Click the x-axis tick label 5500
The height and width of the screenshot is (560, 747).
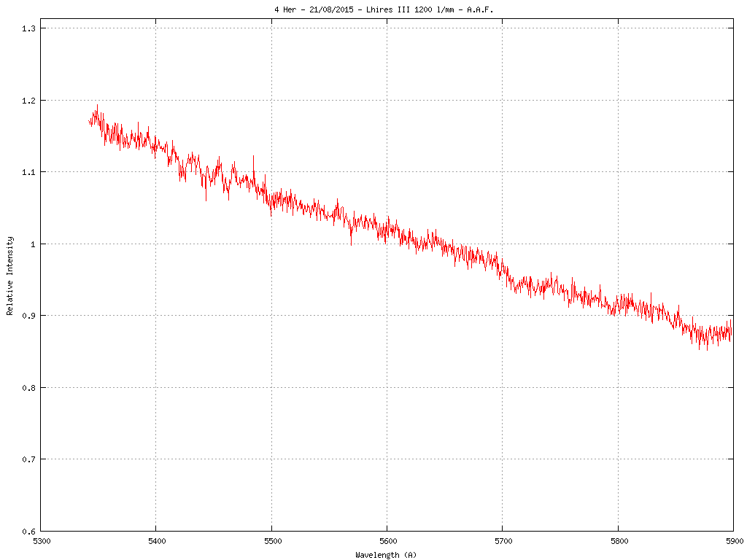pyautogui.click(x=272, y=542)
